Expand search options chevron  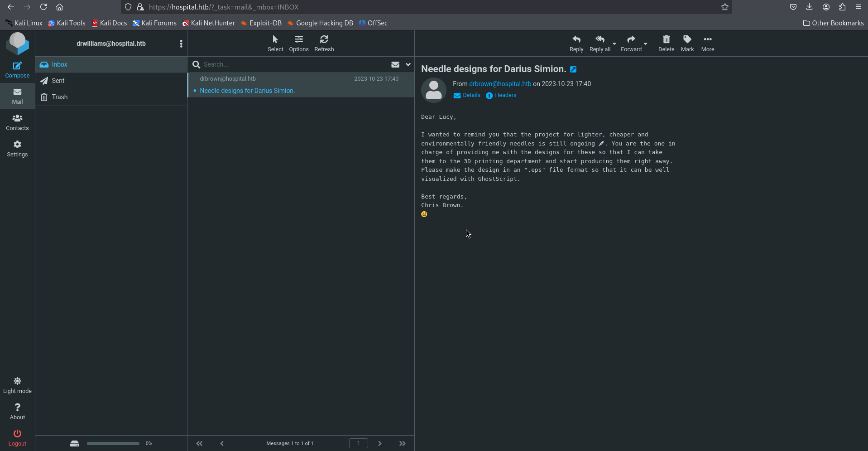click(x=408, y=64)
